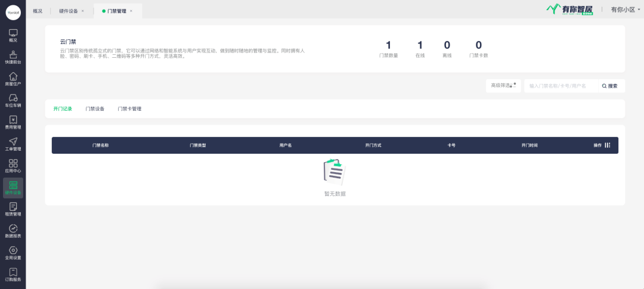Open the 有你小区 community dropdown
This screenshot has width=644, height=289.
pos(624,10)
